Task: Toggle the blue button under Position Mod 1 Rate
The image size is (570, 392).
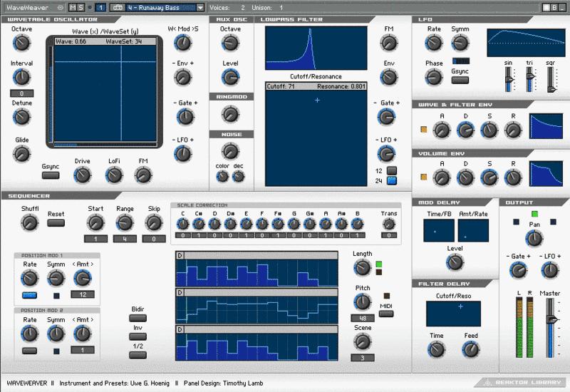Action: tap(29, 295)
